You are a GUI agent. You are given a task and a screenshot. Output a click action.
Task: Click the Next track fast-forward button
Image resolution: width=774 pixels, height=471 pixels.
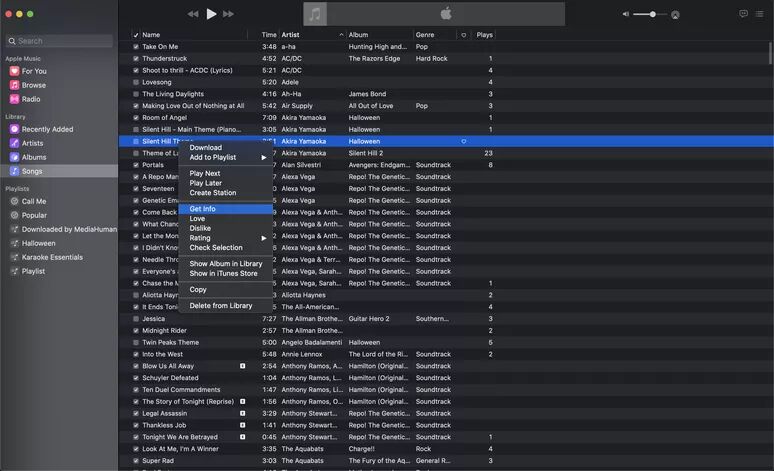(x=228, y=14)
